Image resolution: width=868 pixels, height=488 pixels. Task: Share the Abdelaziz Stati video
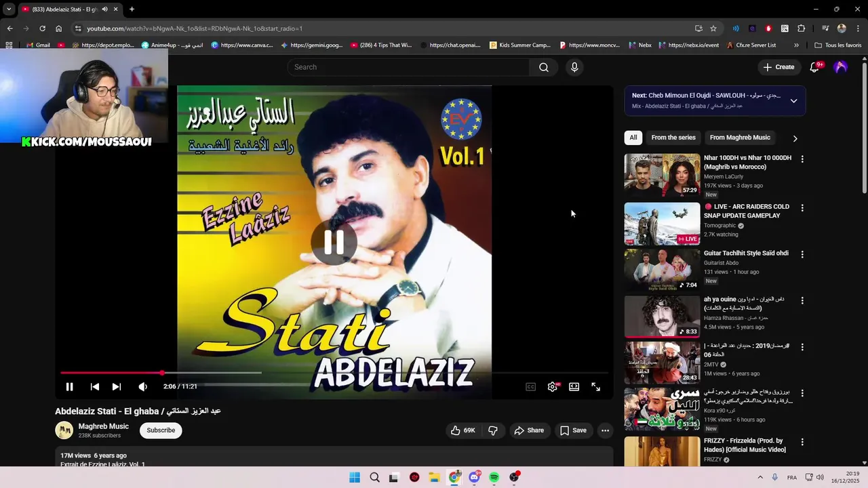(529, 430)
